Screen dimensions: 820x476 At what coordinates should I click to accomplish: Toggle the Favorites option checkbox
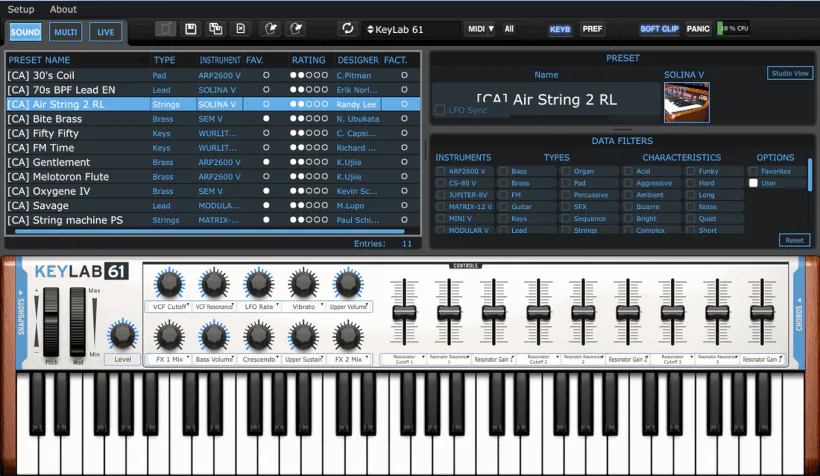tap(753, 171)
